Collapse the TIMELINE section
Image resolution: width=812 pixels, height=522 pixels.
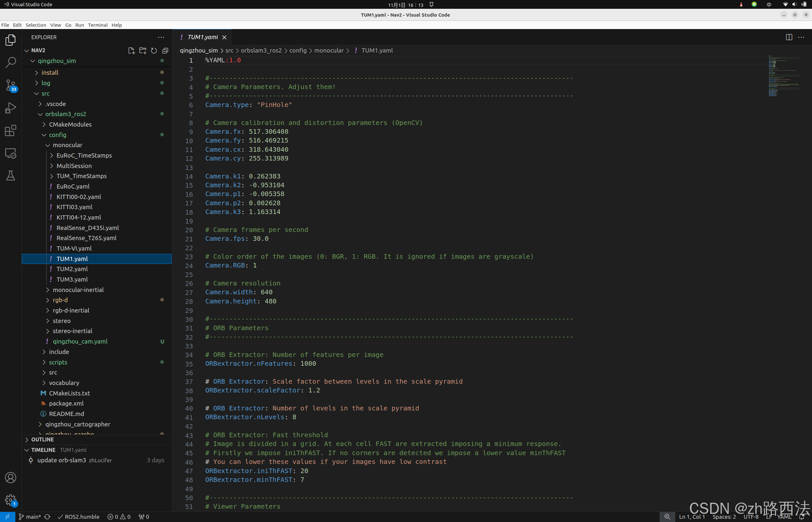point(43,450)
